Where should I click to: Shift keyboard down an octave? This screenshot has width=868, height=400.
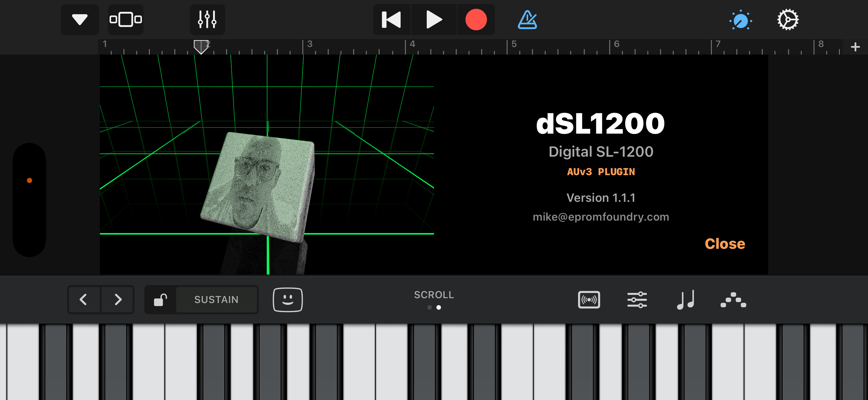(x=84, y=299)
